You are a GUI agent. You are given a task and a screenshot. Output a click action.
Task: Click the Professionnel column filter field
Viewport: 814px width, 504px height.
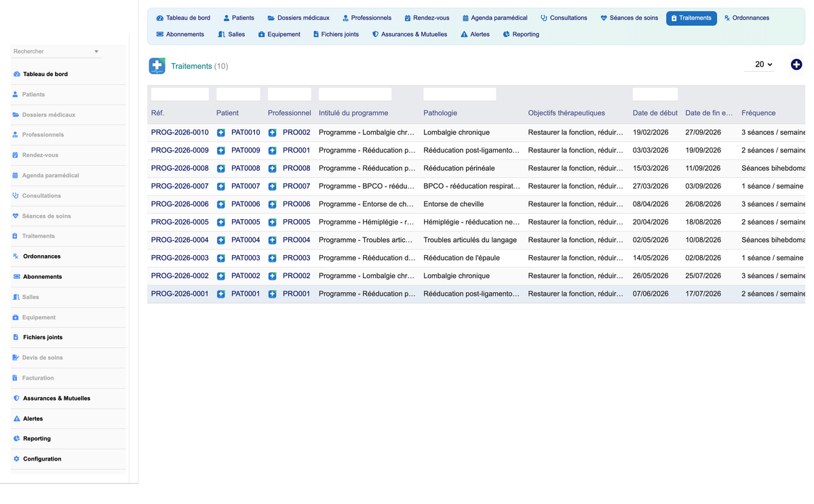[x=289, y=94]
